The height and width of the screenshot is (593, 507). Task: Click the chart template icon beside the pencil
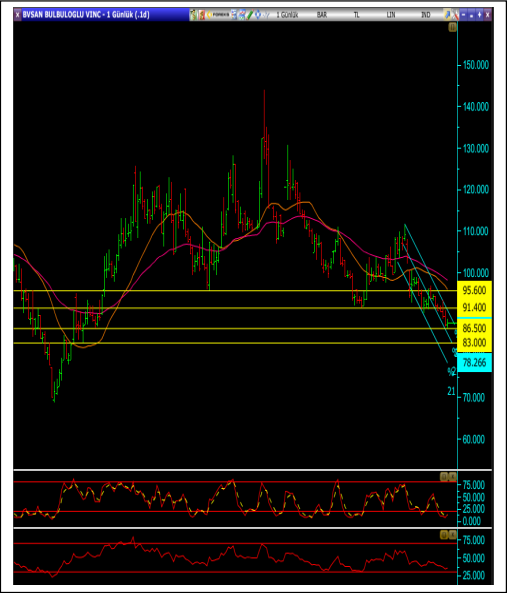coord(242,15)
